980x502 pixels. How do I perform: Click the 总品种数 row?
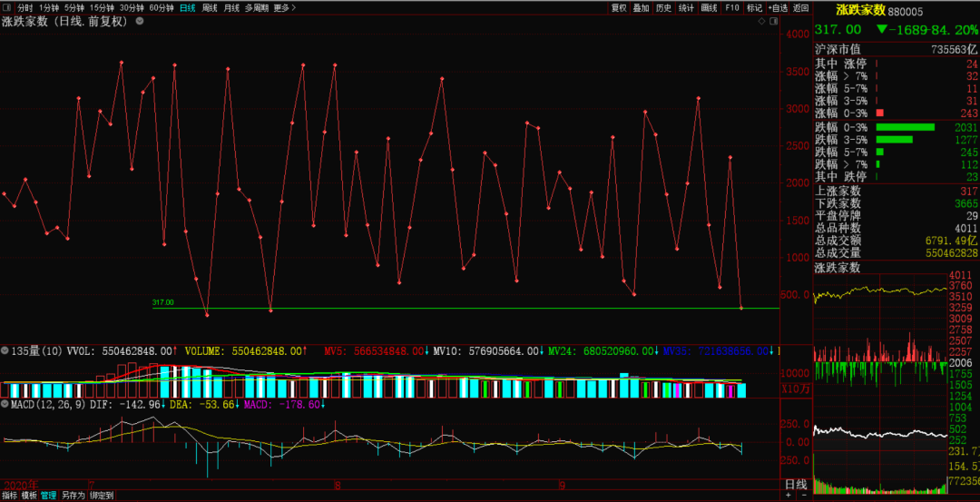897,228
